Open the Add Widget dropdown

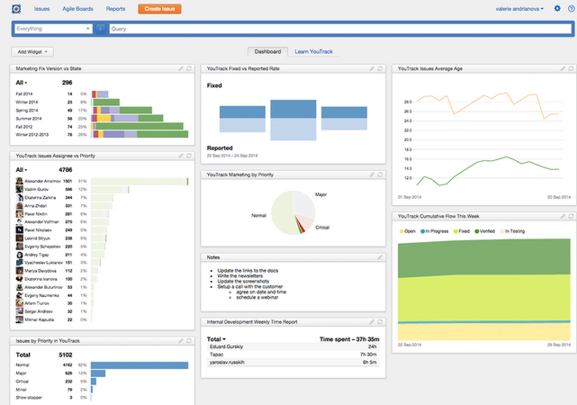click(32, 52)
